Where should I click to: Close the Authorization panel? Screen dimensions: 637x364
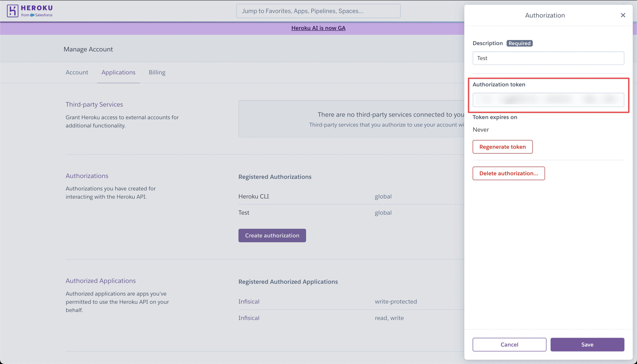pos(623,15)
